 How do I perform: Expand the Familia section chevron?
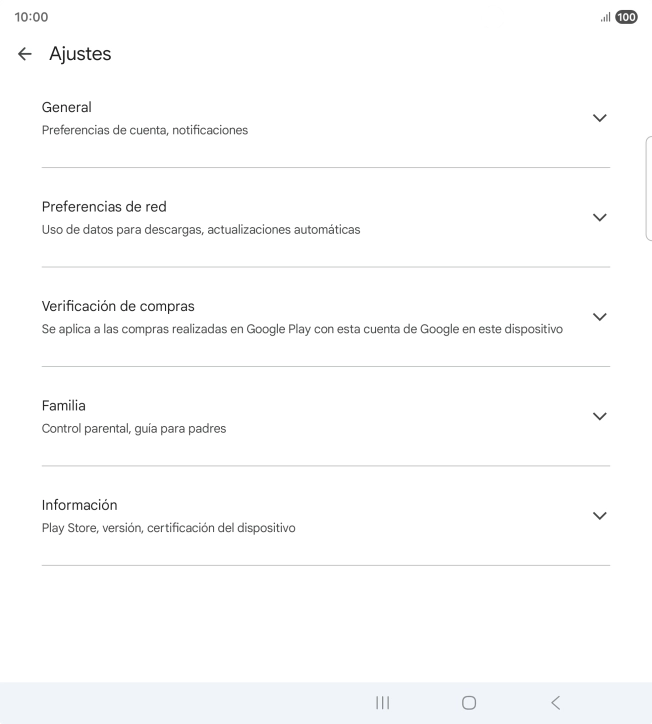(x=599, y=416)
